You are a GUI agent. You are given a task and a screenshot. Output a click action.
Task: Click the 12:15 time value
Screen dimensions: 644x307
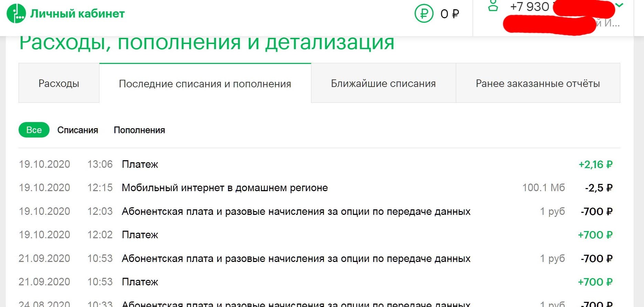(100, 188)
